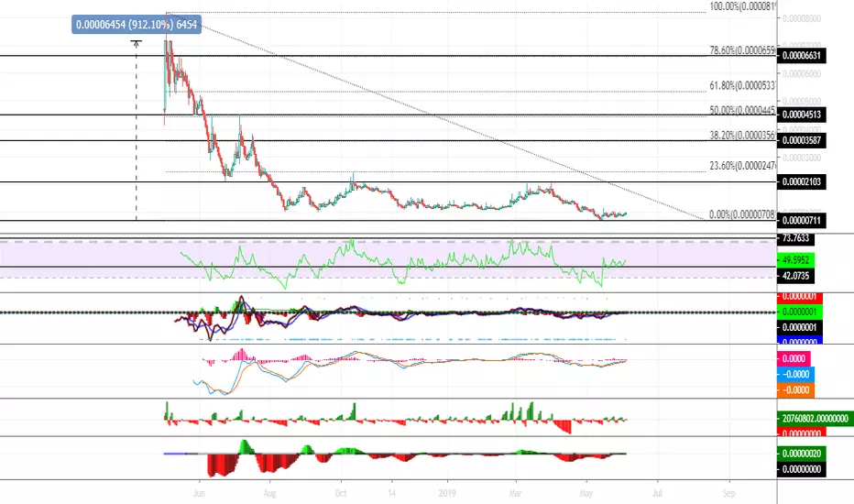Click the faint 0.00008000 price axis tick
This screenshot has height=504, width=854.
802,18
